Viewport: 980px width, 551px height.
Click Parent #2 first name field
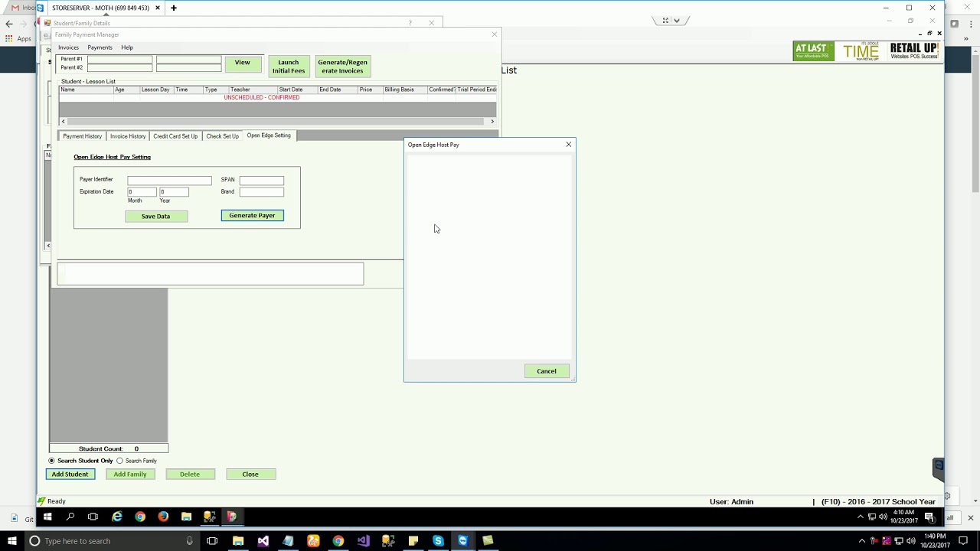[x=119, y=68]
